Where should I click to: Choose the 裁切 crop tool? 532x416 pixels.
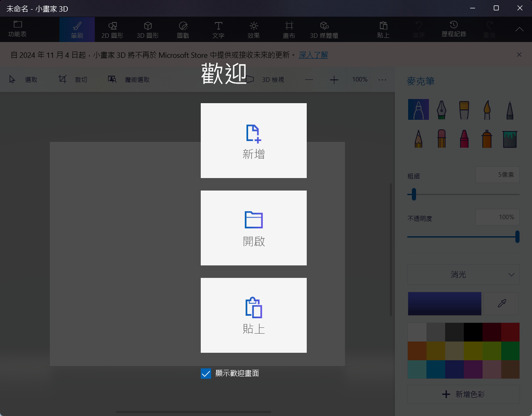(73, 79)
